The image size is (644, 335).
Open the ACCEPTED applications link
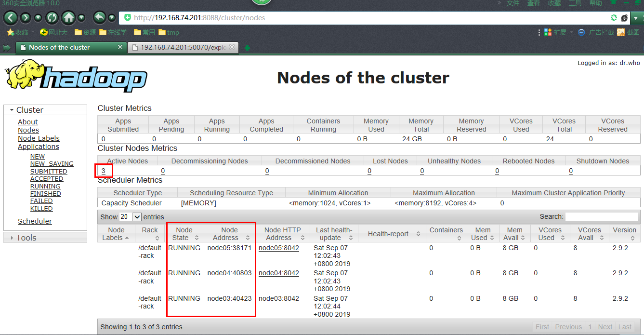[47, 179]
